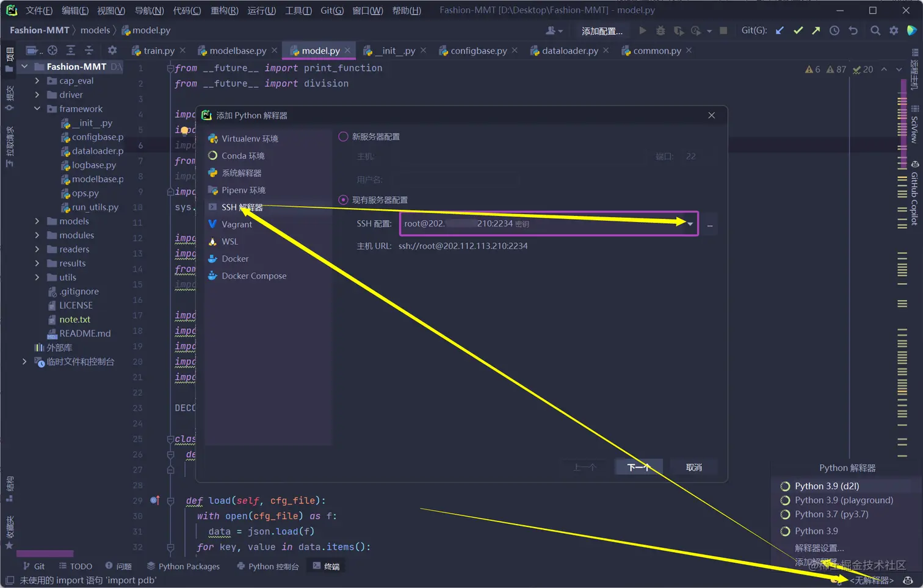Switch to dataloader.py editor tab
Screen dimensions: 923x588
tap(569, 51)
